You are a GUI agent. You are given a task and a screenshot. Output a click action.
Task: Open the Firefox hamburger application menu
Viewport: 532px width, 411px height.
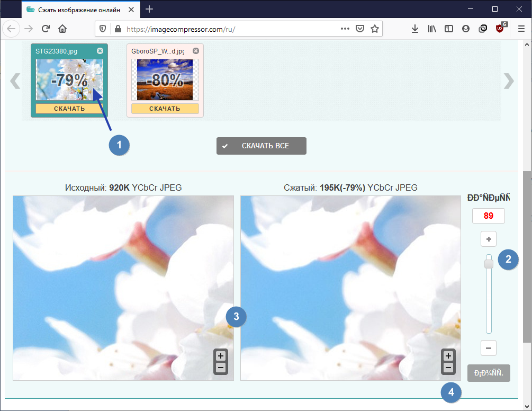(x=521, y=29)
